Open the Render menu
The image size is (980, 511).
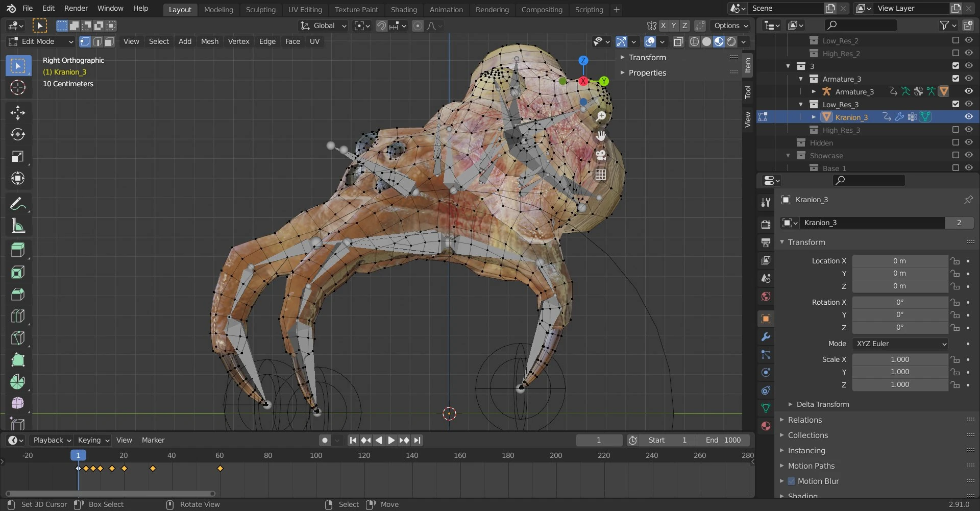[x=76, y=8]
